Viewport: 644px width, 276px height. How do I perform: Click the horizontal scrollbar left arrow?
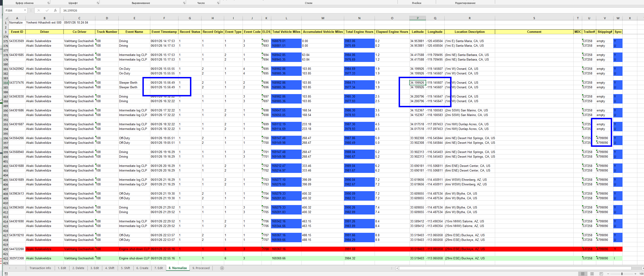(397, 268)
